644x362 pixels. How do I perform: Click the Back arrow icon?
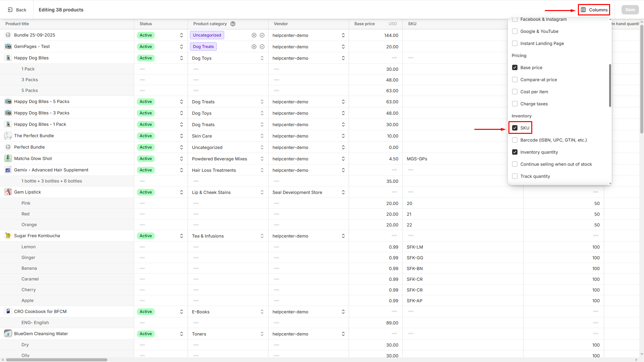pyautogui.click(x=10, y=10)
